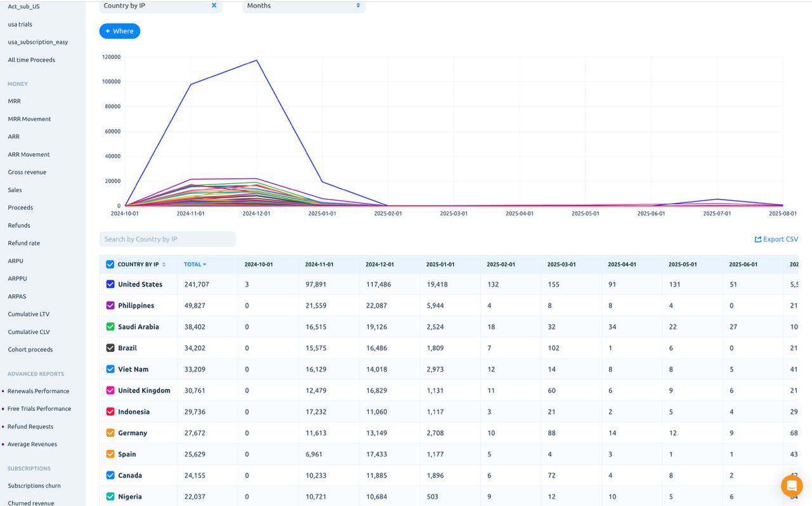812x506 pixels.
Task: Hide the Nigeria data series via its checkbox
Action: click(x=110, y=496)
